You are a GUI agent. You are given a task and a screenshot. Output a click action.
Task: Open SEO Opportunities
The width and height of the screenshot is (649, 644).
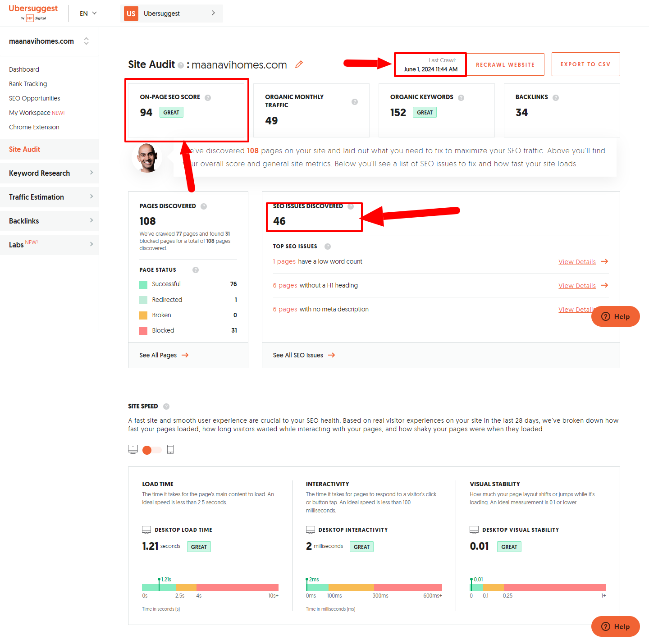34,98
